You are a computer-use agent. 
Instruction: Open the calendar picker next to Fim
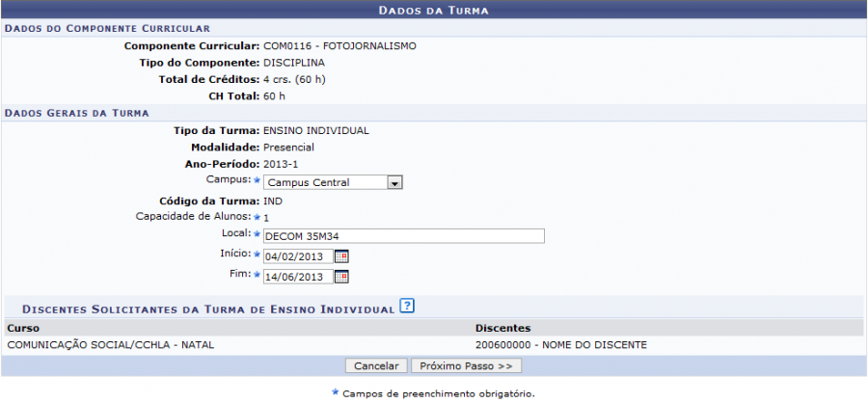coord(341,277)
